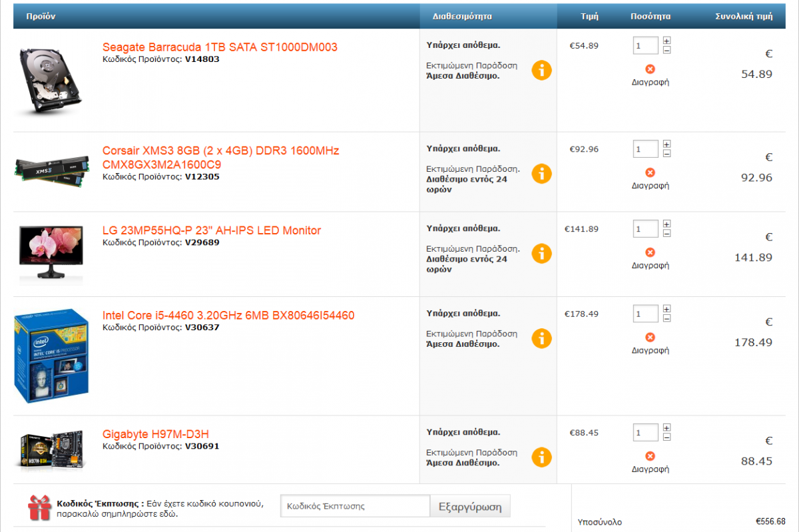Viewport: 799px width, 532px height.
Task: Click Διαγραφή link for Corsair XMS3
Action: (x=651, y=186)
